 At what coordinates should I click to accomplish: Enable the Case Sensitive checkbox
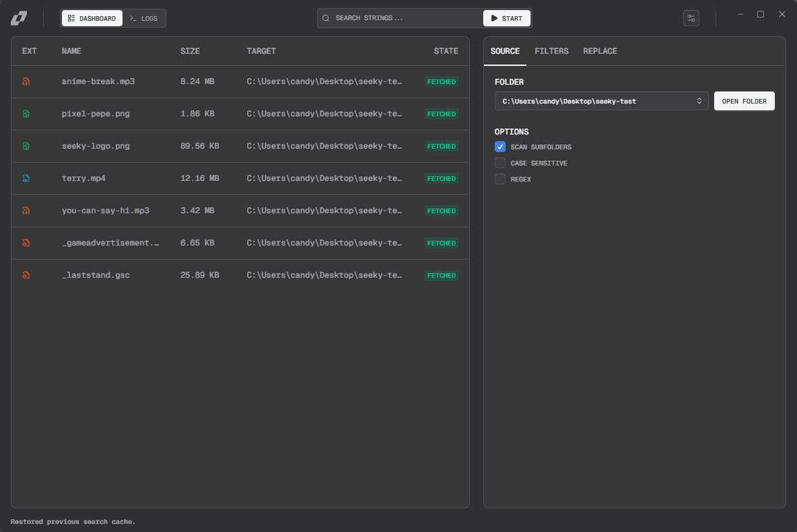500,163
